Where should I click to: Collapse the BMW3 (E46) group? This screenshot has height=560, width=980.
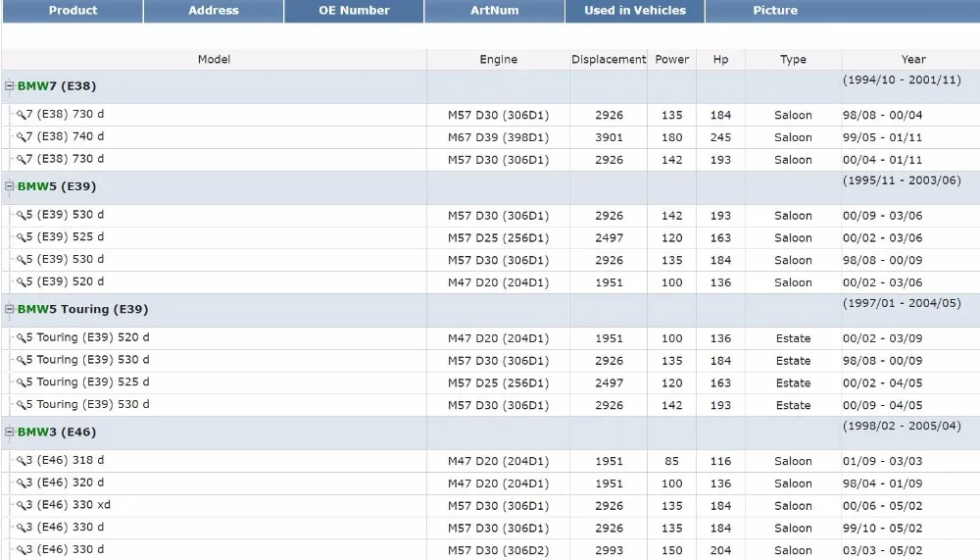[x=10, y=432]
